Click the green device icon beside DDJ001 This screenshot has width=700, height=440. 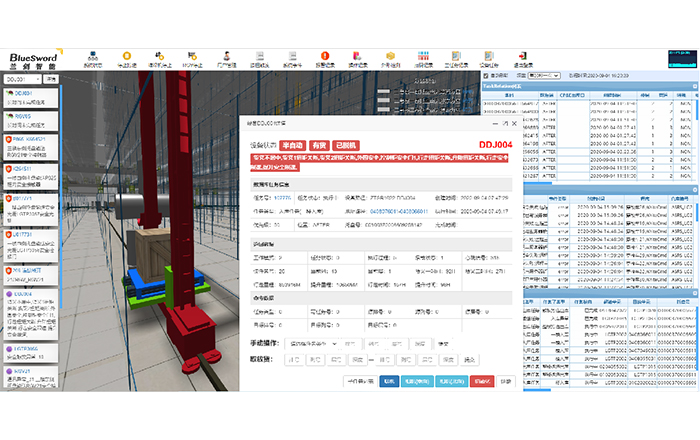pyautogui.click(x=9, y=95)
